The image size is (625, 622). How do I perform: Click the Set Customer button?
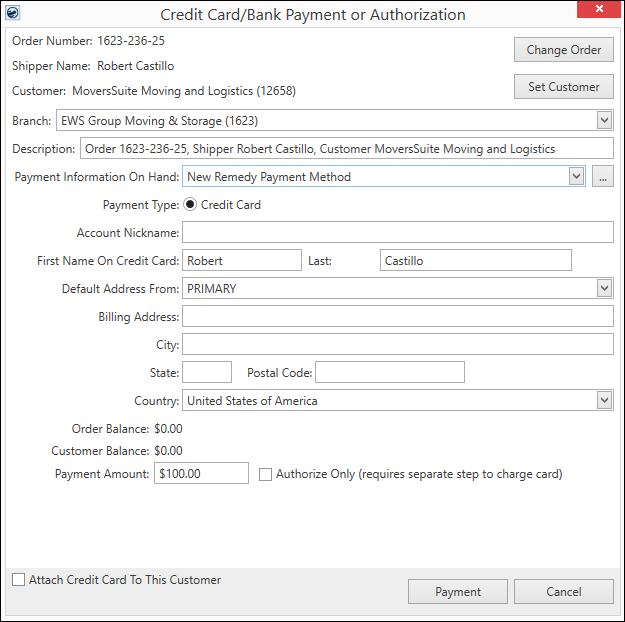click(x=563, y=87)
